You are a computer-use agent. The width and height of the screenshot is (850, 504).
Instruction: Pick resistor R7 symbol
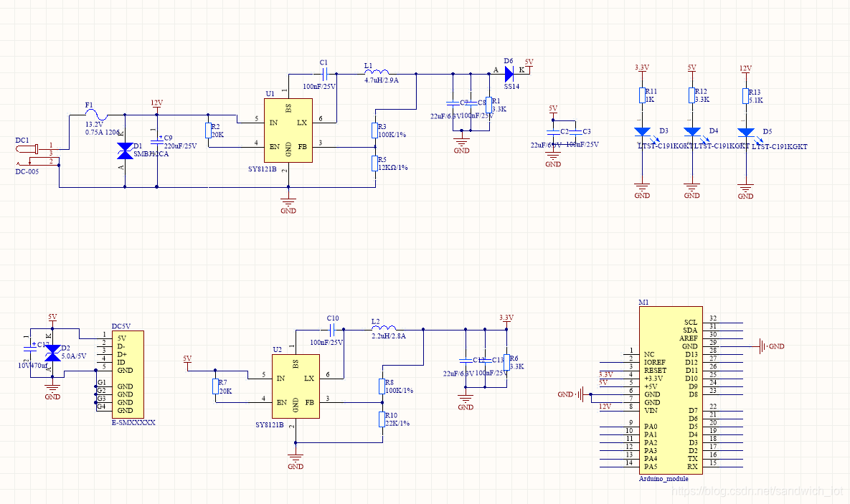tap(216, 386)
